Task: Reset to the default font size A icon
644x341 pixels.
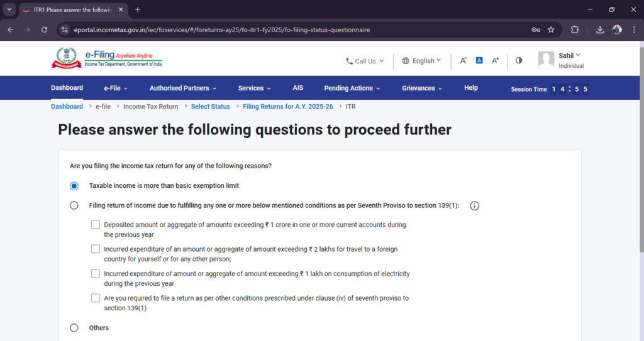Action: point(479,60)
